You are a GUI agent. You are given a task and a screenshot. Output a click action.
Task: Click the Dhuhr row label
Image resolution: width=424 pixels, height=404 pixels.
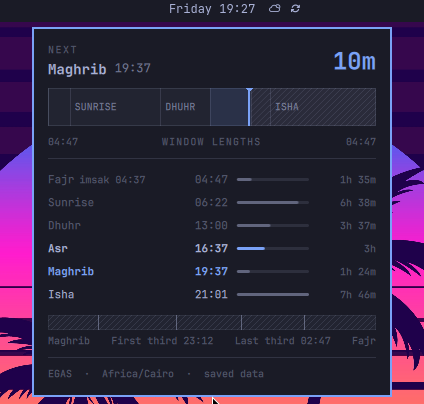[x=64, y=225]
